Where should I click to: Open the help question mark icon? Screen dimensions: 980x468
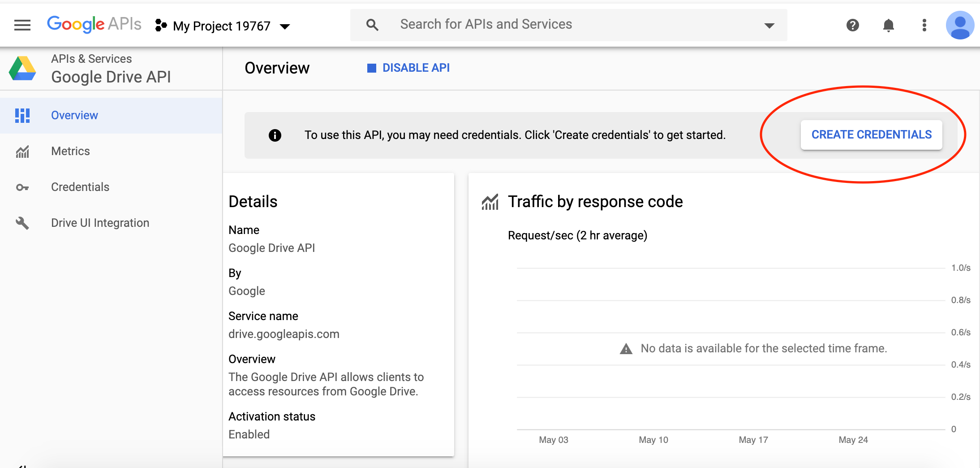pyautogui.click(x=852, y=25)
